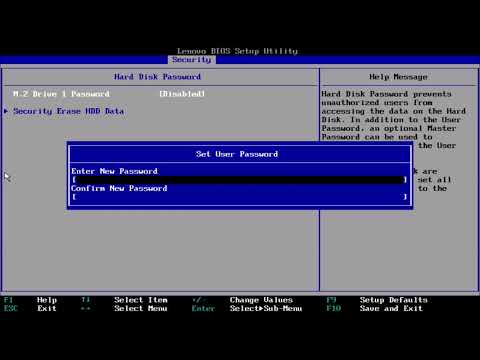The height and width of the screenshot is (360, 480).
Task: Click the Lenovo BIOS Setup Utility title
Action: pos(237,51)
